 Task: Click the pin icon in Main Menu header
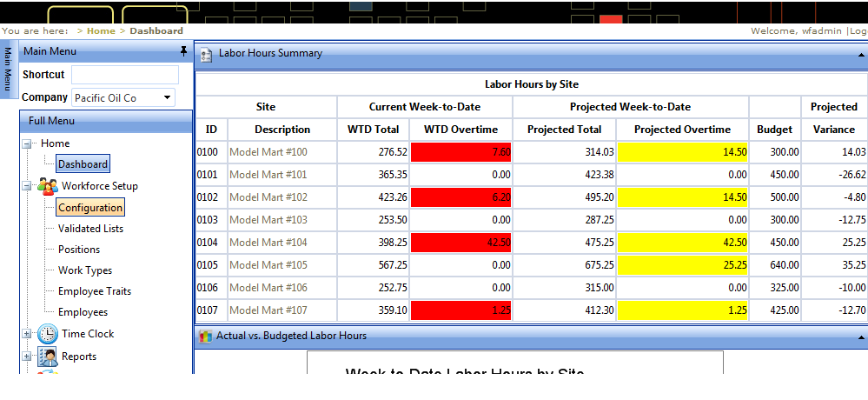[184, 51]
